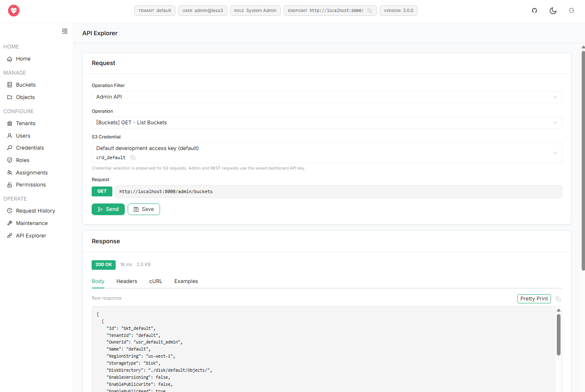Click the 200 OK status badge
Screen dimensions: 585x392
coord(104,265)
